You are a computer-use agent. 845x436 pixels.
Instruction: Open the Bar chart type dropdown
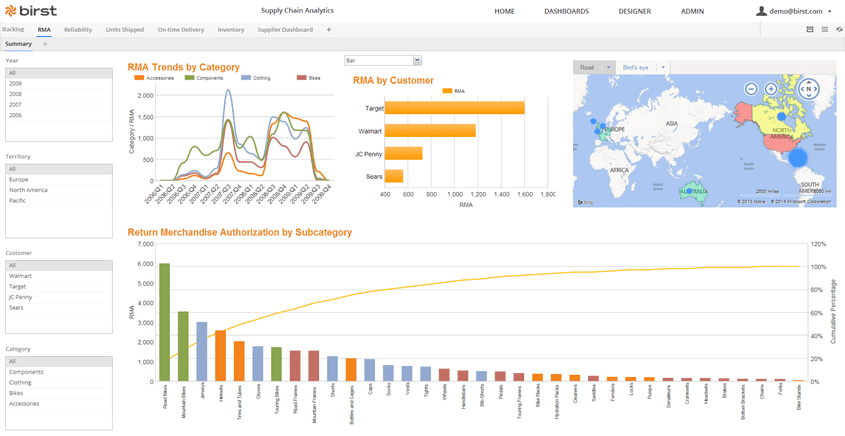[x=383, y=60]
